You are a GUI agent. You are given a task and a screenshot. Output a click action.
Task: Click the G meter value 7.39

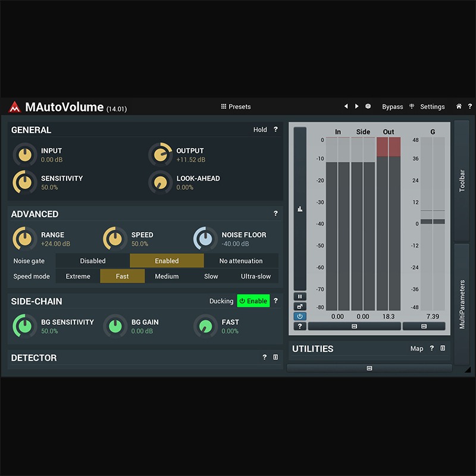coord(433,317)
